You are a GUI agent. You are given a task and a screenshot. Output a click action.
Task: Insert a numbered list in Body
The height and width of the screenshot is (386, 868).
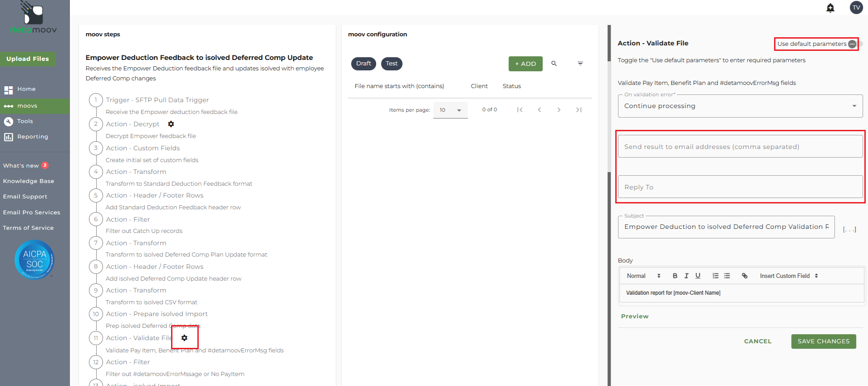click(716, 276)
